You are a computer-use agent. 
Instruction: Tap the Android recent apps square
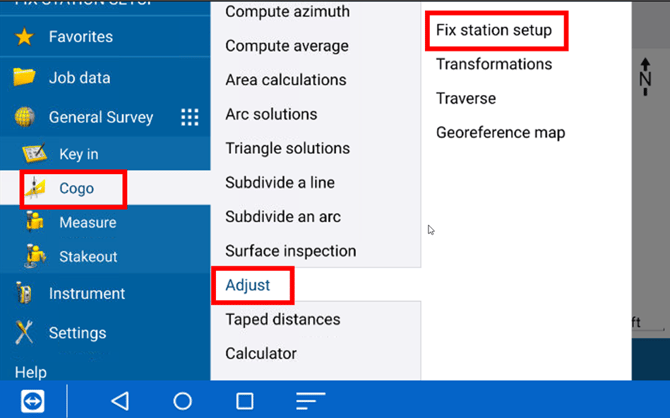click(x=244, y=401)
